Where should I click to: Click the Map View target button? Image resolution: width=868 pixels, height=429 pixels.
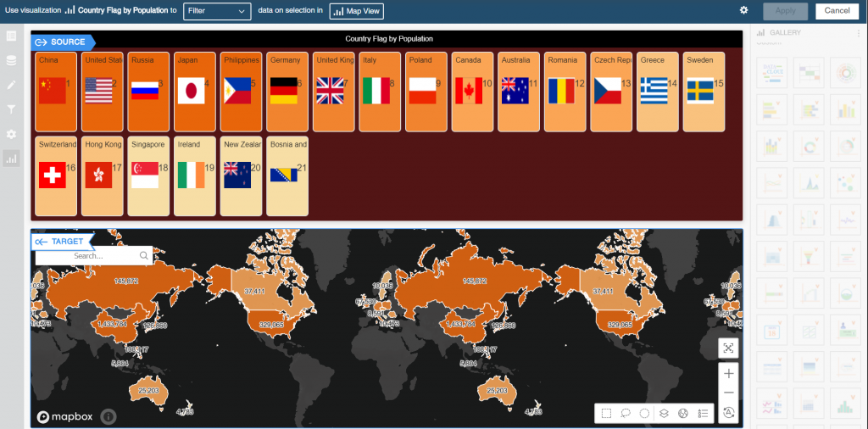[x=357, y=11]
